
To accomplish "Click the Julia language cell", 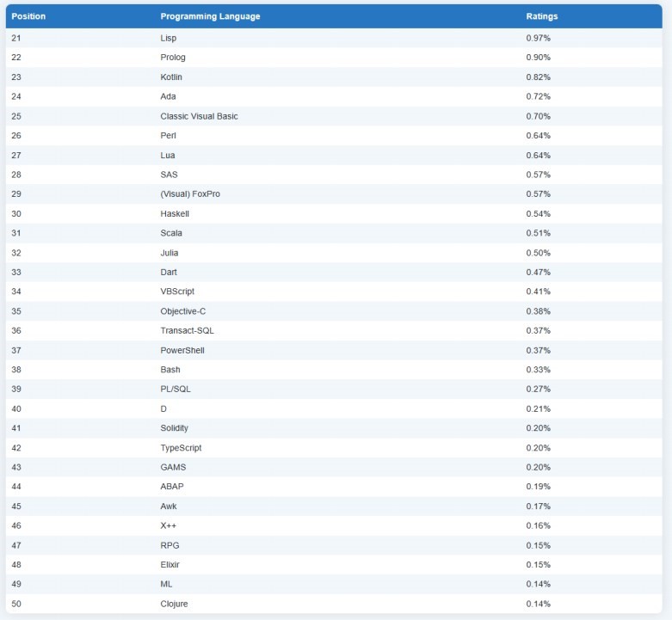I will (170, 253).
